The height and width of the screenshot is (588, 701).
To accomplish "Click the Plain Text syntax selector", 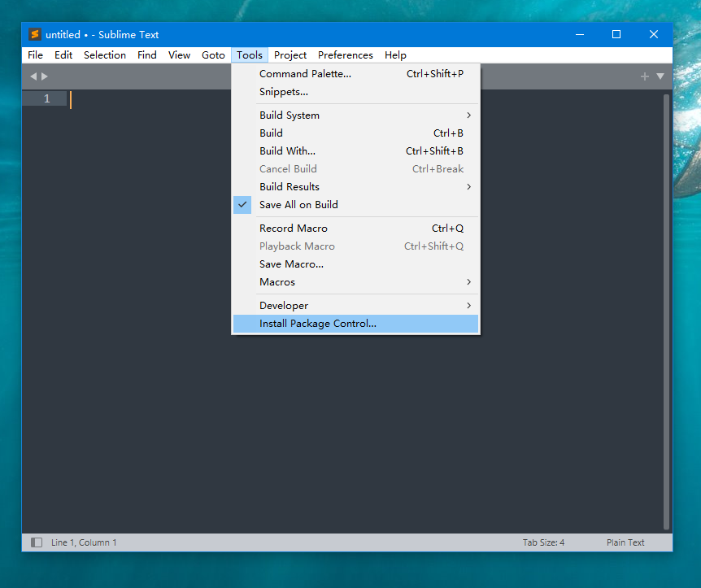I will coord(625,542).
